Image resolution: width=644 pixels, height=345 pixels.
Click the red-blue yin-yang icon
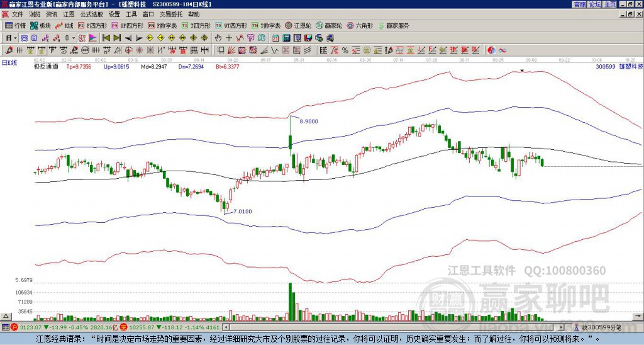(x=491, y=50)
